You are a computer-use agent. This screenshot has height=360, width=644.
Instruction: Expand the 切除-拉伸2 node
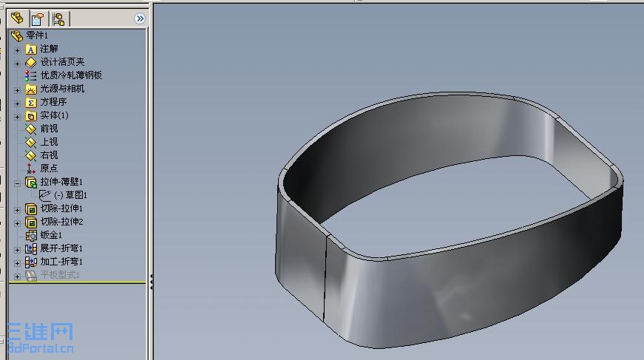pyautogui.click(x=17, y=223)
